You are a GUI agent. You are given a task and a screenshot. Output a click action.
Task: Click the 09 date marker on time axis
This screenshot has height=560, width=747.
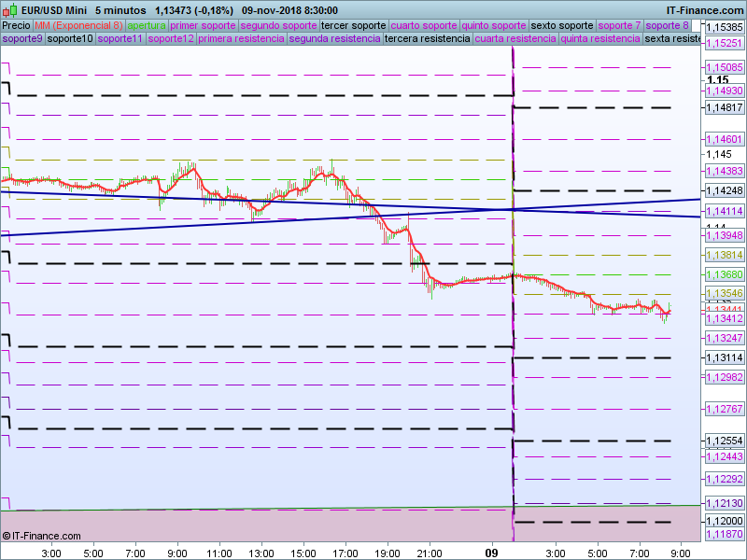(x=493, y=553)
